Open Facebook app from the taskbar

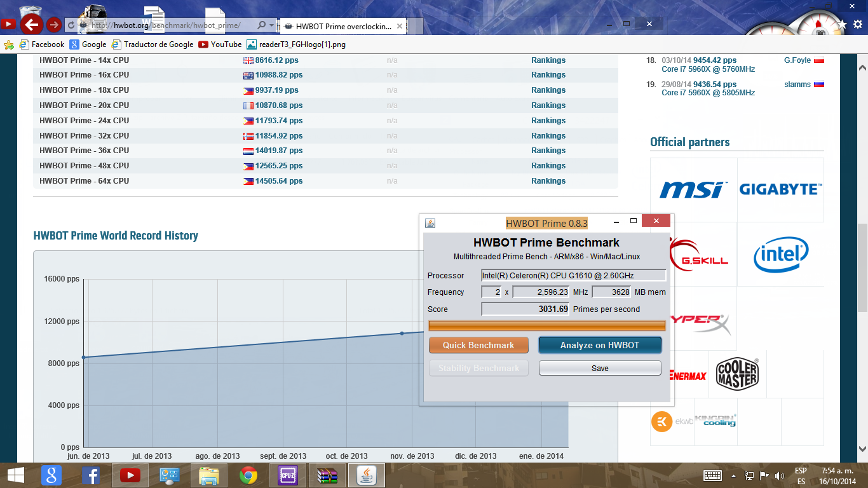point(91,475)
